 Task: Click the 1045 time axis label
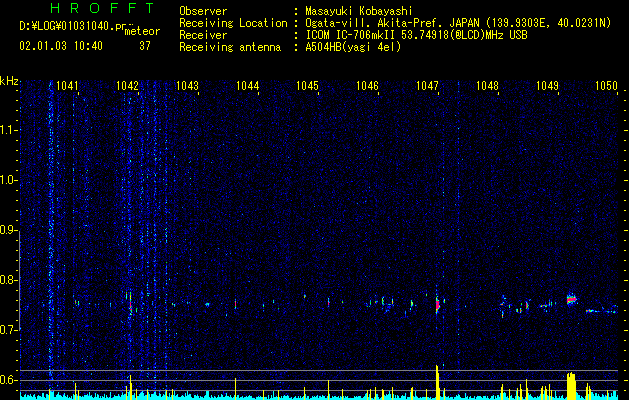click(x=307, y=85)
